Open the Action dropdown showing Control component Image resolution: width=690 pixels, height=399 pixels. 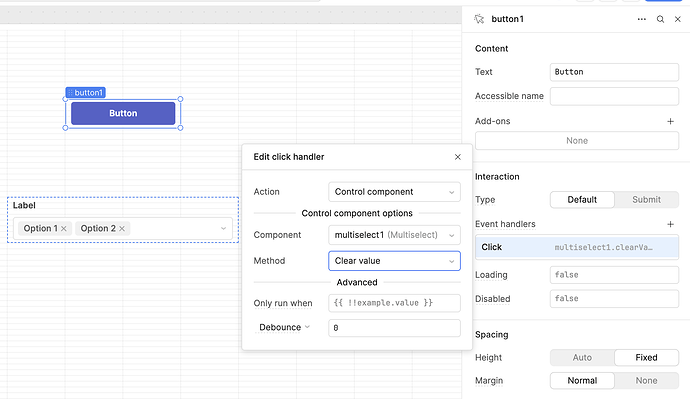394,192
